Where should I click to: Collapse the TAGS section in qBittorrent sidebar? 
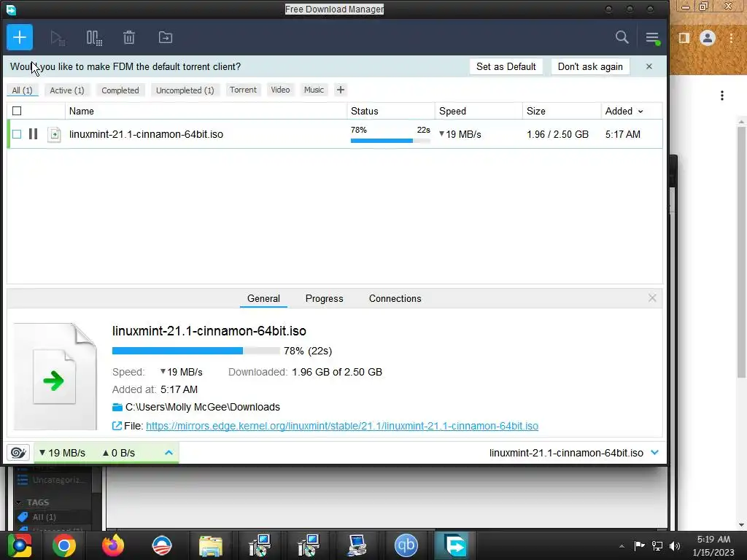[18, 502]
